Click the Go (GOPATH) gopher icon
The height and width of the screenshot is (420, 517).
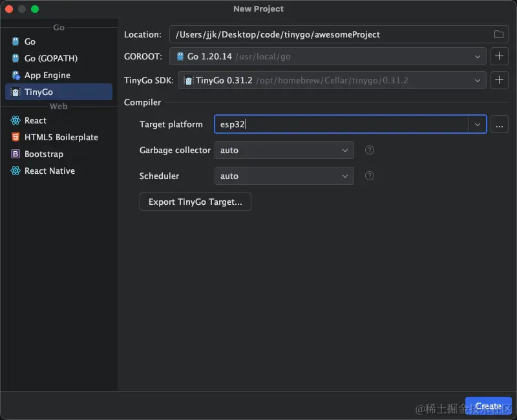(16, 58)
